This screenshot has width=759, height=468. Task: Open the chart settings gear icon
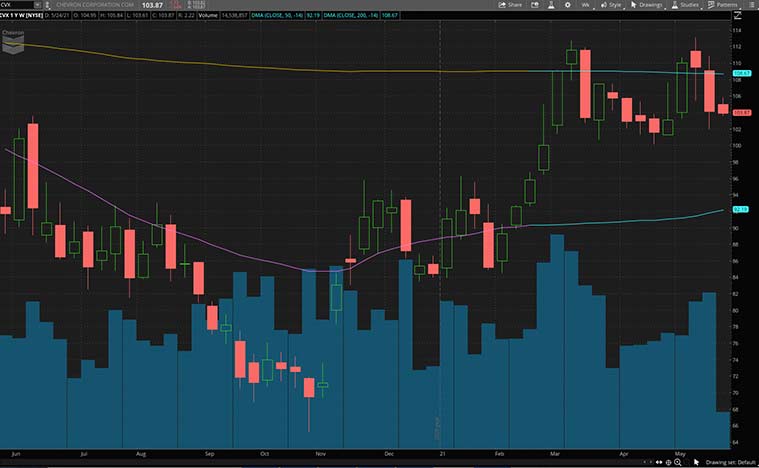click(x=568, y=5)
